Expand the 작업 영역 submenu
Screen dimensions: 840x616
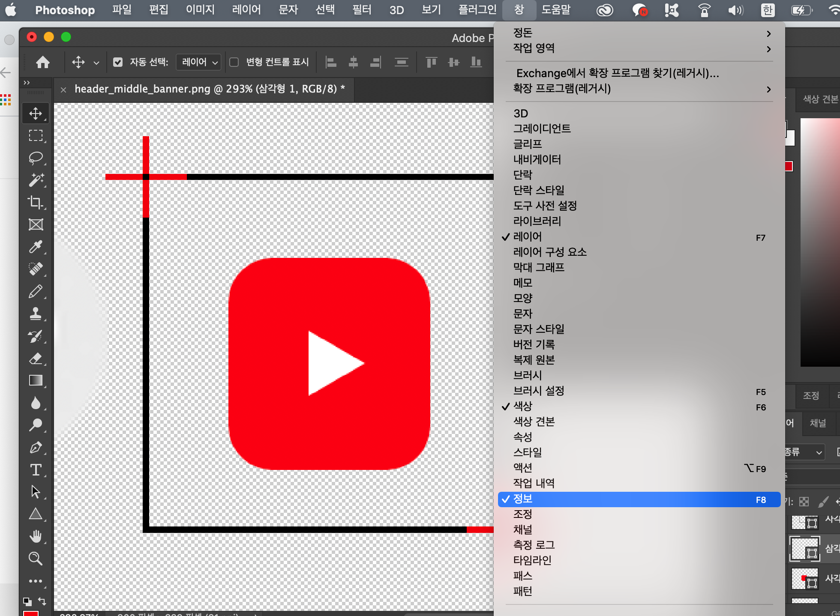click(x=639, y=48)
